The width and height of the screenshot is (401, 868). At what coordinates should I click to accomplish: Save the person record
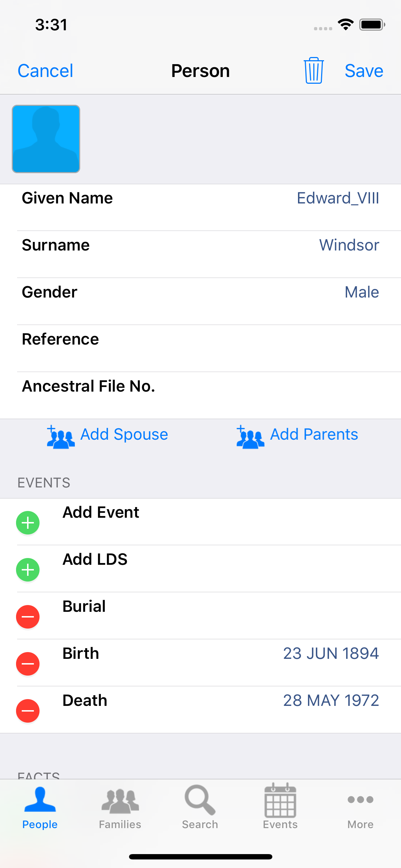[x=364, y=71]
